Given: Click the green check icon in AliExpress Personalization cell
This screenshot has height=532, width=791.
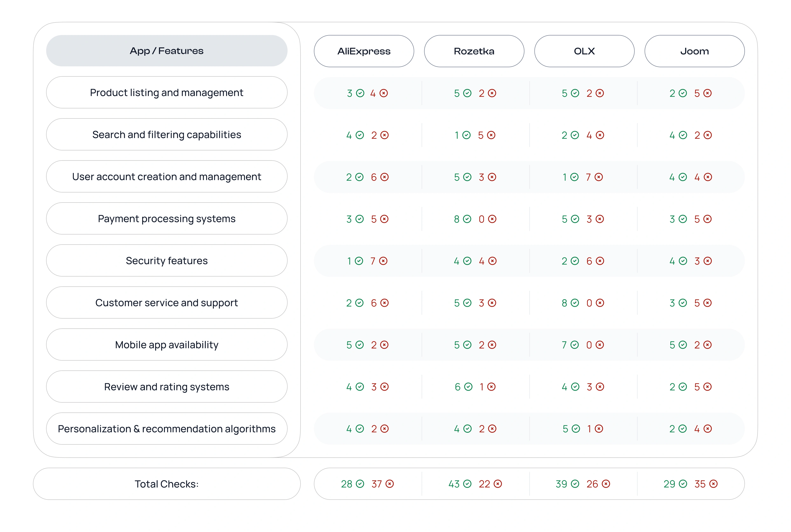Looking at the screenshot, I should pos(359,429).
